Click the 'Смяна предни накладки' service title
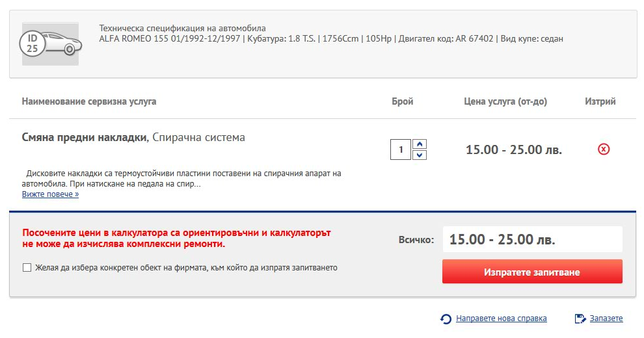644x338 pixels. [x=84, y=137]
